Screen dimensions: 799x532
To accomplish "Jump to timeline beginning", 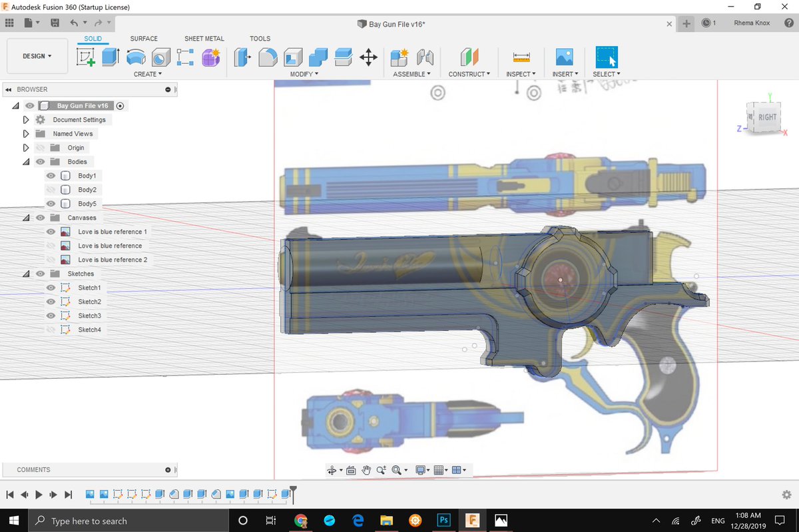I will (x=10, y=495).
